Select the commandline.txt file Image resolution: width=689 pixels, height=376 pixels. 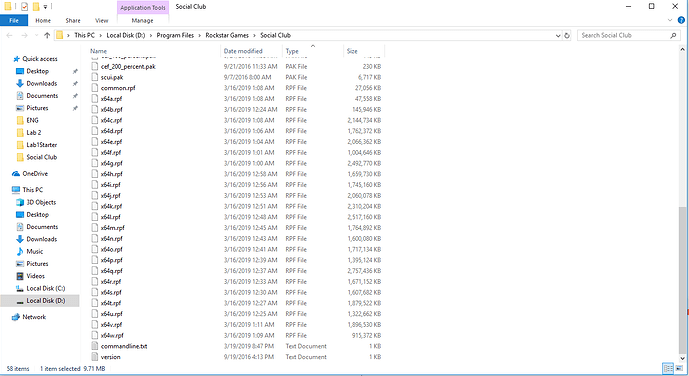pos(124,346)
